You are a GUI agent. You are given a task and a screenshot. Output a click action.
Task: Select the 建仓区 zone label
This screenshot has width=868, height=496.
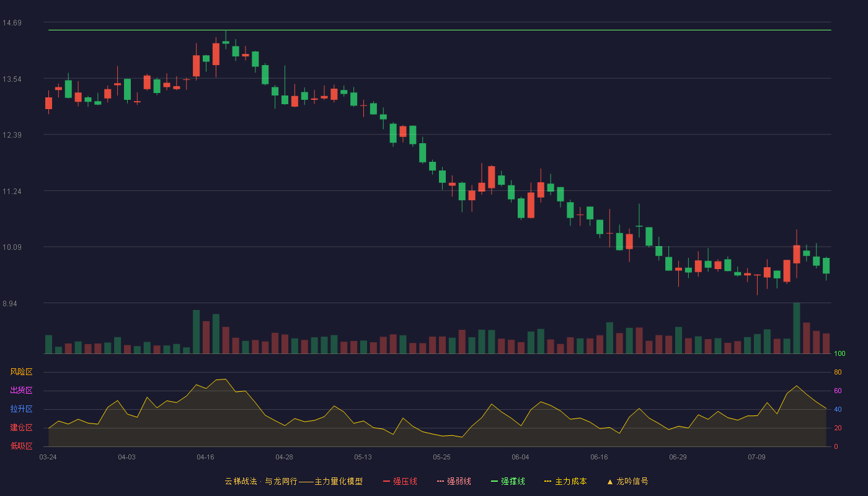(21, 428)
